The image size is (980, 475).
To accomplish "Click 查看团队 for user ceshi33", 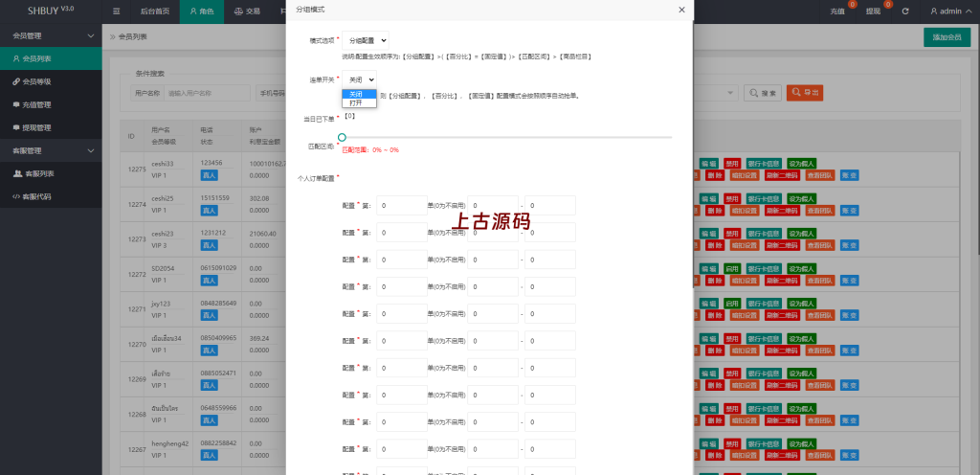I will pos(819,175).
